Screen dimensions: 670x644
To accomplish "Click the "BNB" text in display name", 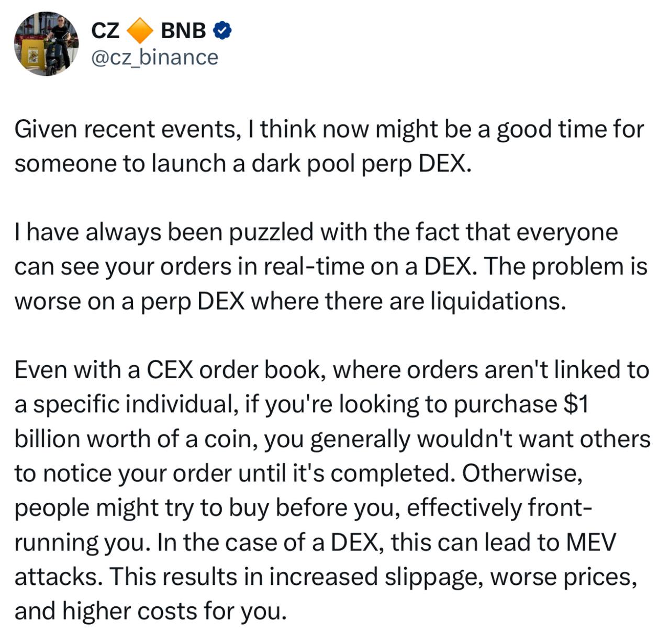I will tap(183, 31).
